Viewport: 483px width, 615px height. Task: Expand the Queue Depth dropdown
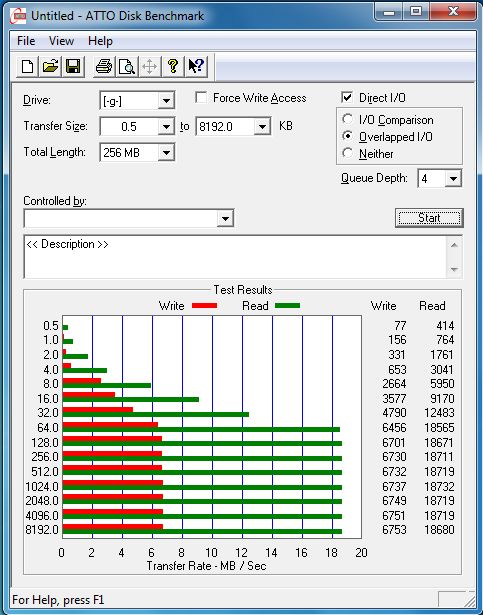tap(453, 179)
